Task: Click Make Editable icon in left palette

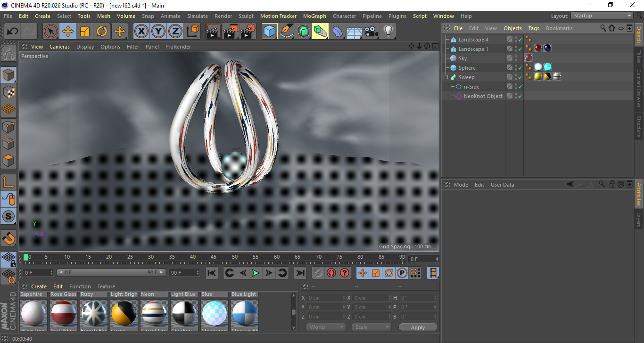Action: click(x=8, y=54)
